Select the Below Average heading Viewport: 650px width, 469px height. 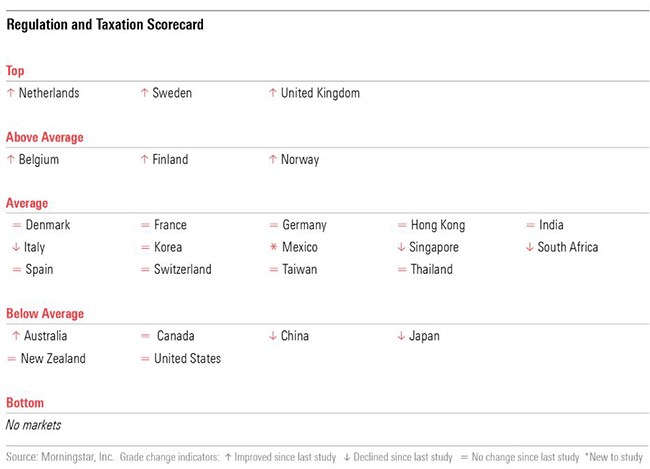pyautogui.click(x=45, y=314)
